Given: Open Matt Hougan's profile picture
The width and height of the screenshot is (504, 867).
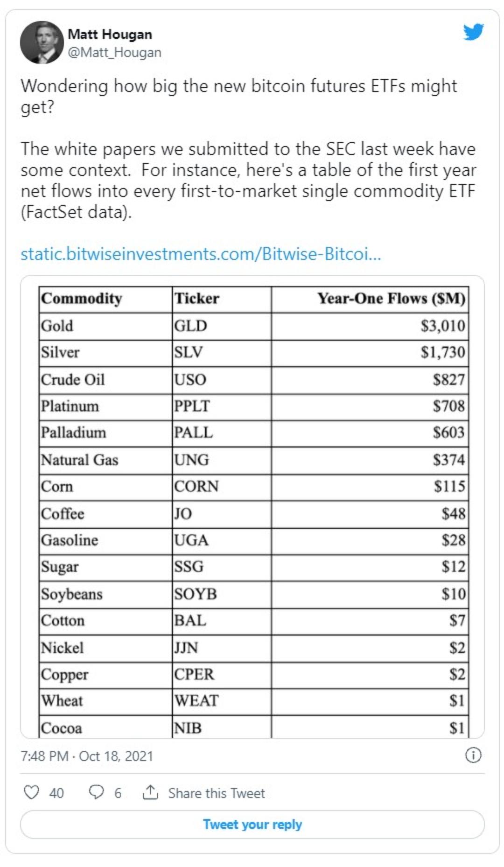Looking at the screenshot, I should coord(42,42).
